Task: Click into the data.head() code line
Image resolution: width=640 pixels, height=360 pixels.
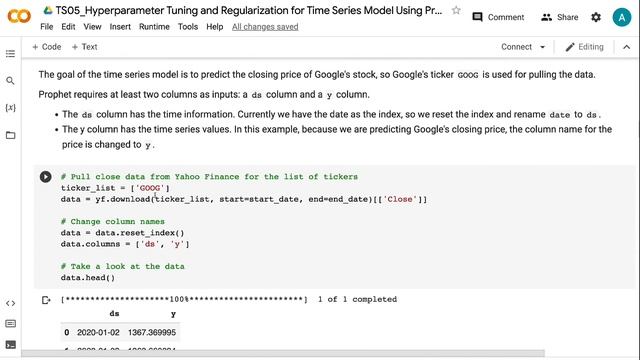Action: (x=88, y=278)
